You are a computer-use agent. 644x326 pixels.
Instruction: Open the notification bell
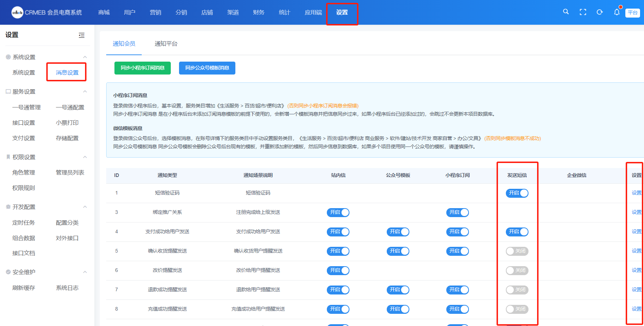pos(617,12)
